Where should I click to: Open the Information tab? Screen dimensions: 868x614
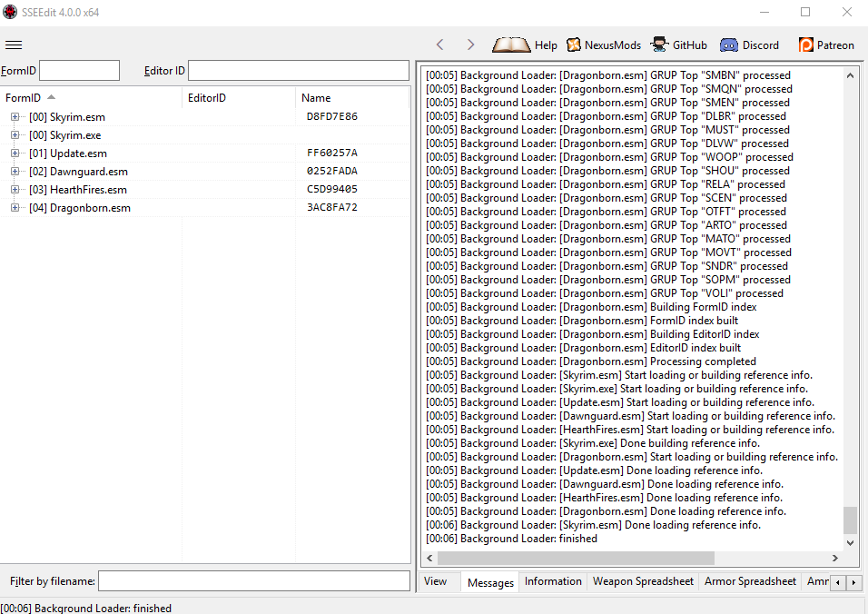(x=553, y=581)
